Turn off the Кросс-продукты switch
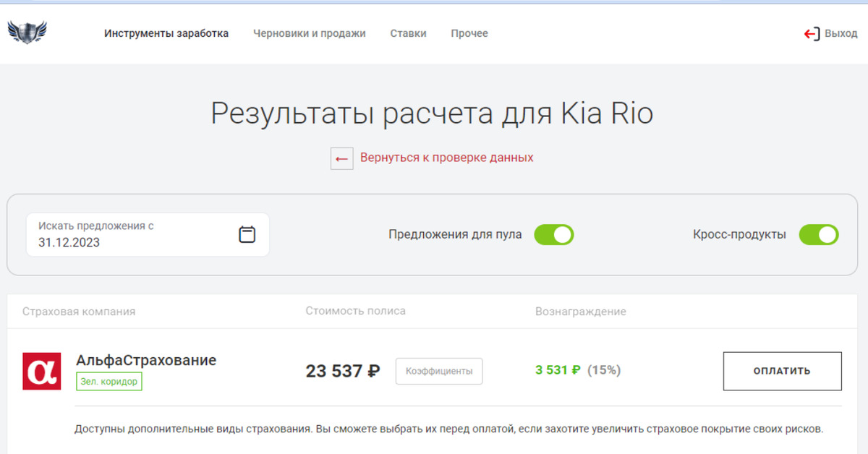This screenshot has width=868, height=454. pyautogui.click(x=818, y=234)
